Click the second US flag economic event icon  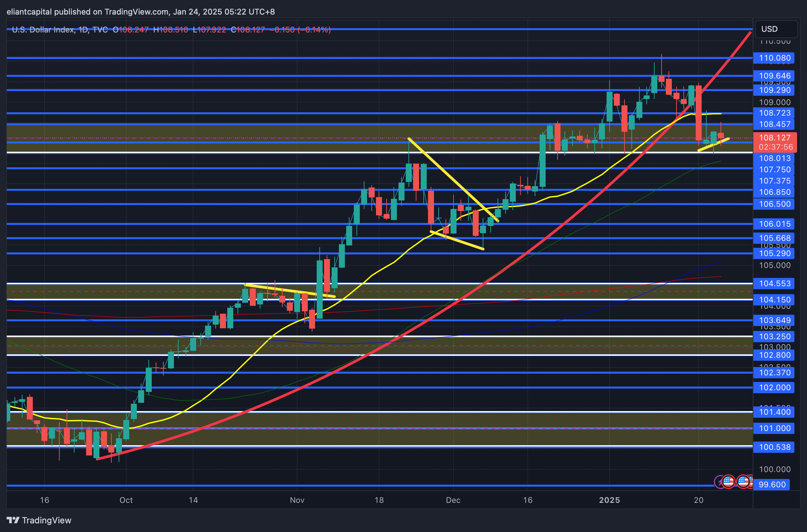743,481
